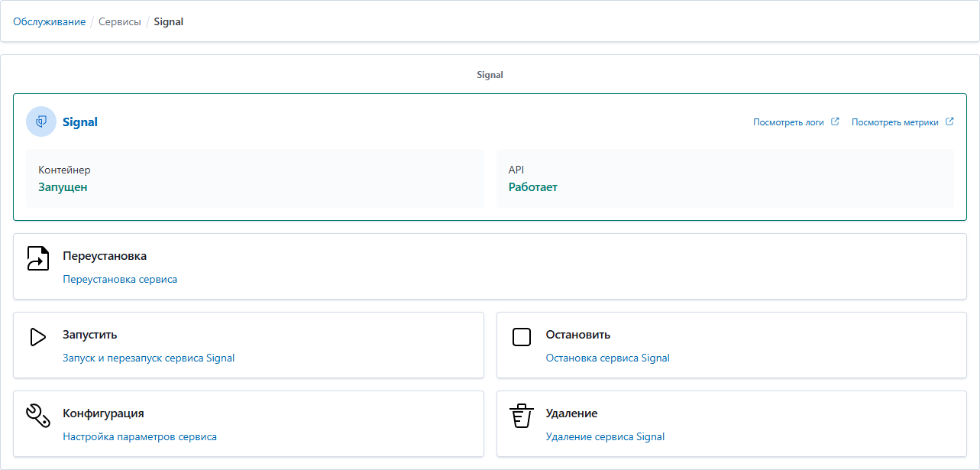The width and height of the screenshot is (980, 470).
Task: Click the Остановить heading
Action: tap(578, 335)
